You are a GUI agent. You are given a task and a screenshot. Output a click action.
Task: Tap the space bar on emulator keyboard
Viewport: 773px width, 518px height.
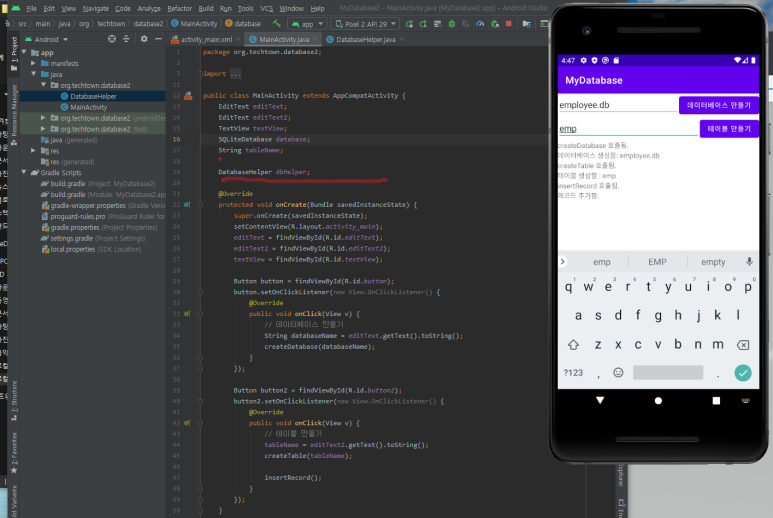668,373
